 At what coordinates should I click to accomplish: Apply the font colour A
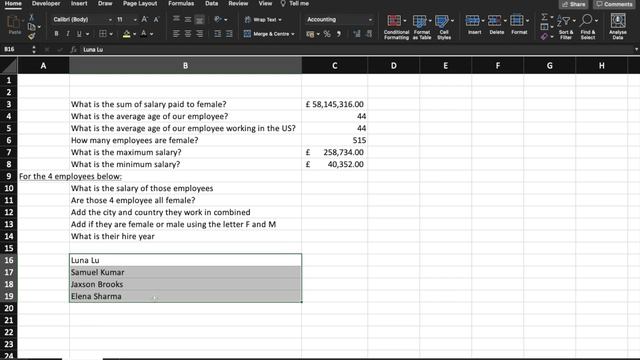[x=143, y=34]
